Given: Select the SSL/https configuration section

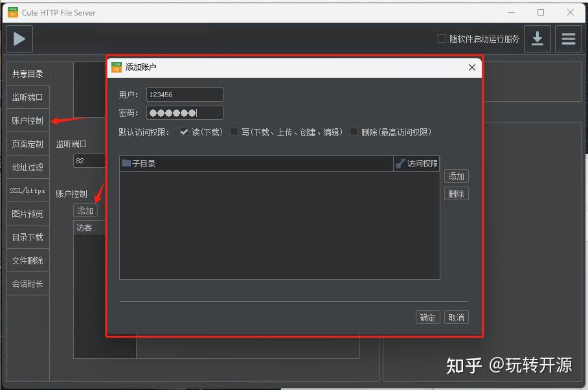Looking at the screenshot, I should 27,190.
